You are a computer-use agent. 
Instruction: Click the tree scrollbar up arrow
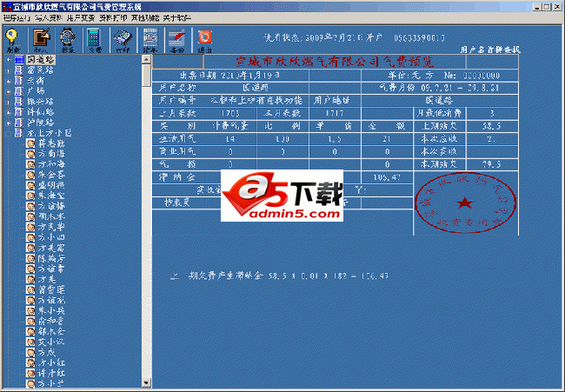[146, 59]
